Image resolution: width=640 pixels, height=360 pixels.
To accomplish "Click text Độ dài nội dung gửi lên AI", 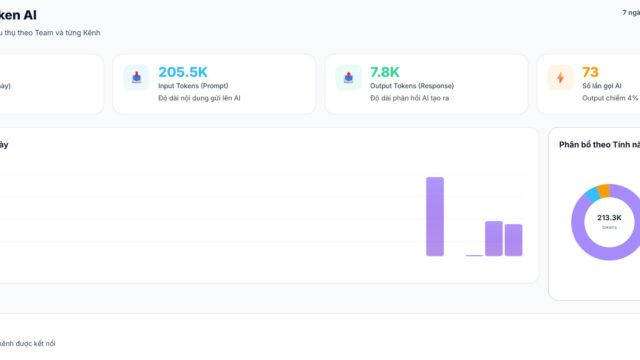I will [x=199, y=98].
